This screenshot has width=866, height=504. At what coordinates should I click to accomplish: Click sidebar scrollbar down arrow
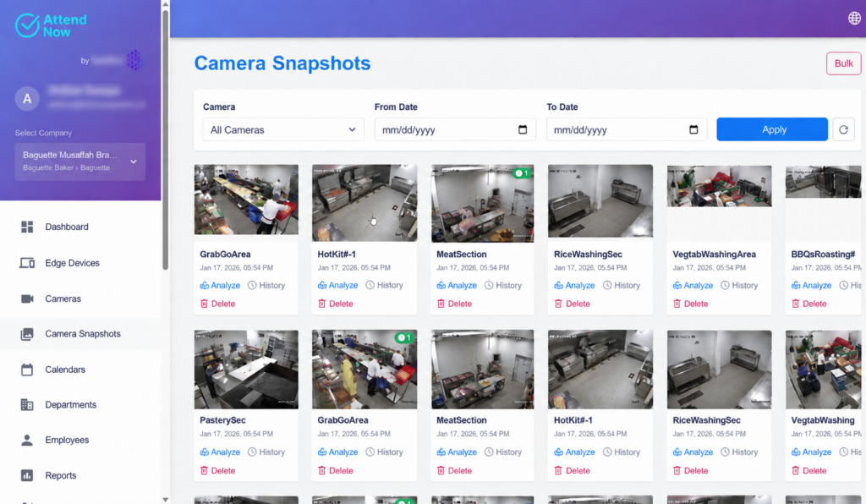[165, 500]
